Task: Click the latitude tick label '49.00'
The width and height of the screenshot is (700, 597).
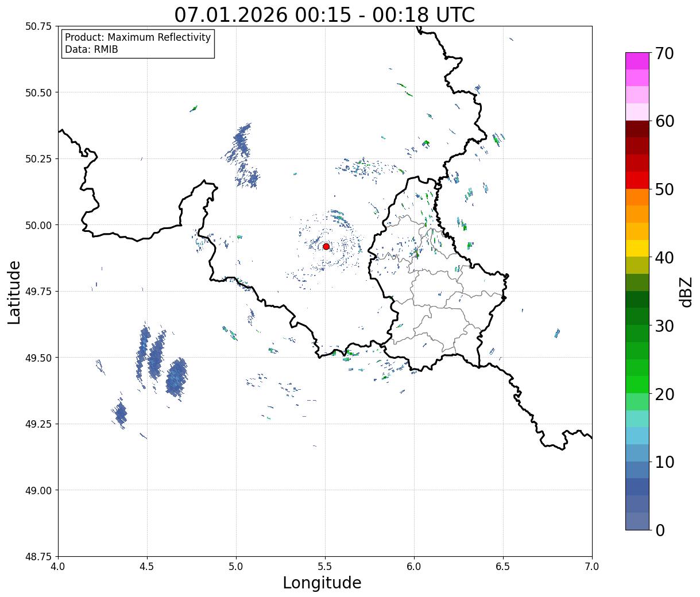Action: tap(38, 490)
